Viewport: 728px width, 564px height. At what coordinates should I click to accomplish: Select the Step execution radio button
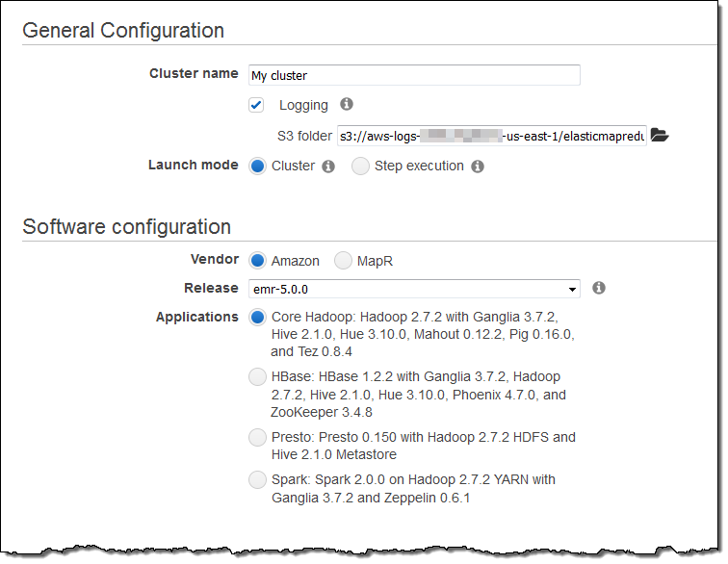pos(360,166)
